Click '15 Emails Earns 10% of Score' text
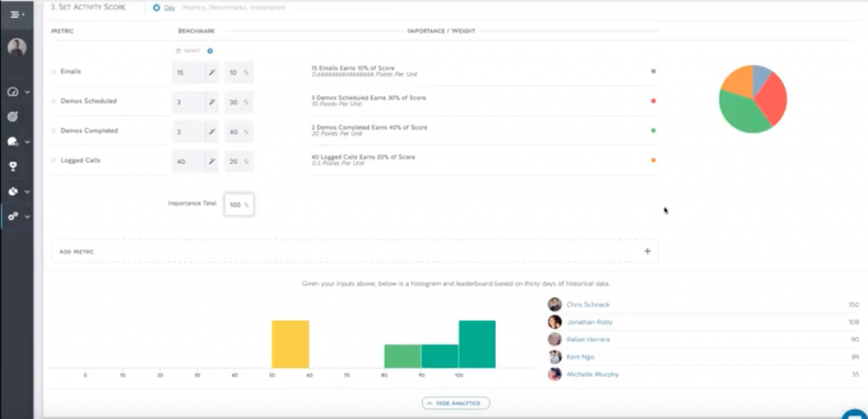Screen dimensions: 868x419 click(x=353, y=68)
